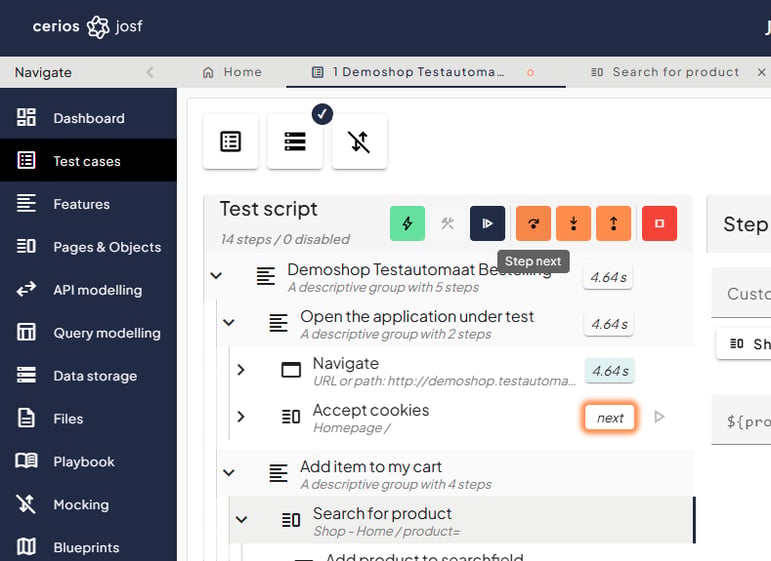The image size is (771, 561).
Task: Open Features in the navigation sidebar
Action: pyautogui.click(x=89, y=204)
